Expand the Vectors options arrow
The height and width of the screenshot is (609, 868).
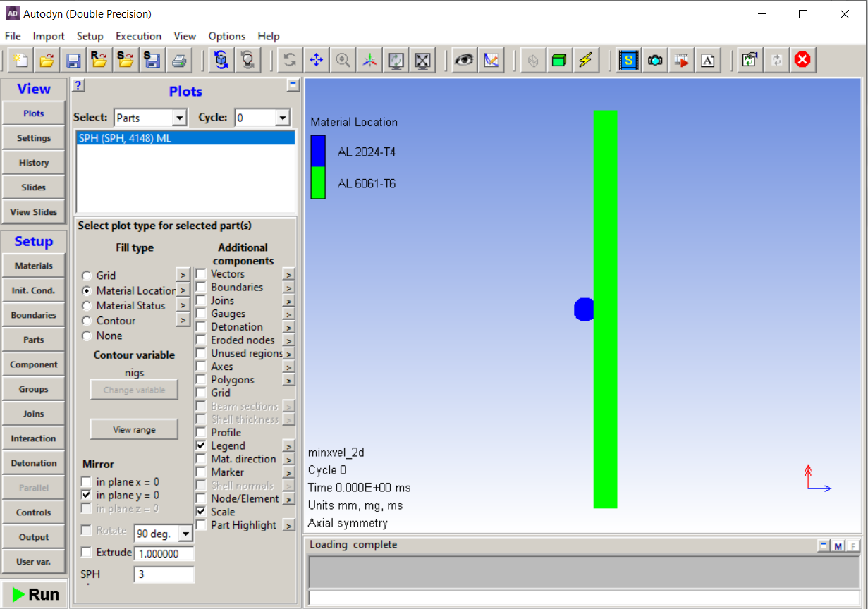(289, 274)
